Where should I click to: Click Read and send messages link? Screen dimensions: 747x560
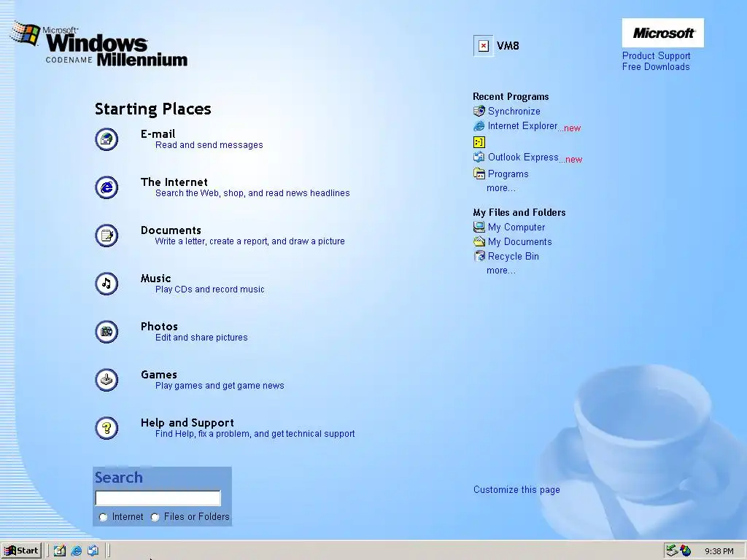pyautogui.click(x=209, y=145)
